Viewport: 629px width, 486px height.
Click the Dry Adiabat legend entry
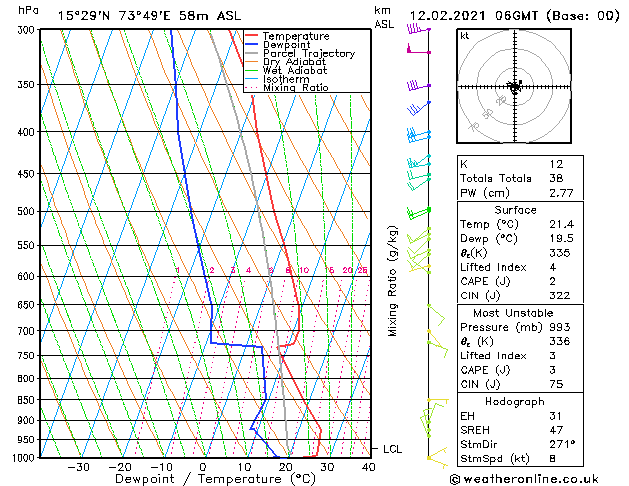pos(286,62)
